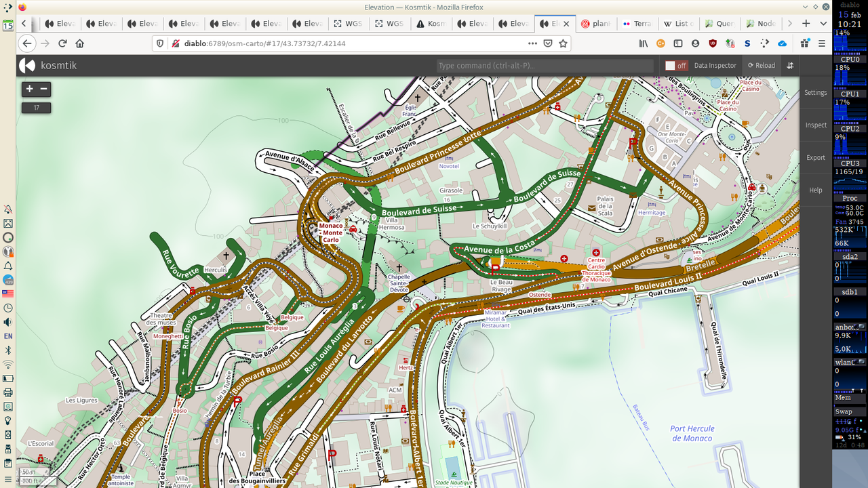
Task: Open the clock icon in the side panel
Action: click(x=8, y=308)
